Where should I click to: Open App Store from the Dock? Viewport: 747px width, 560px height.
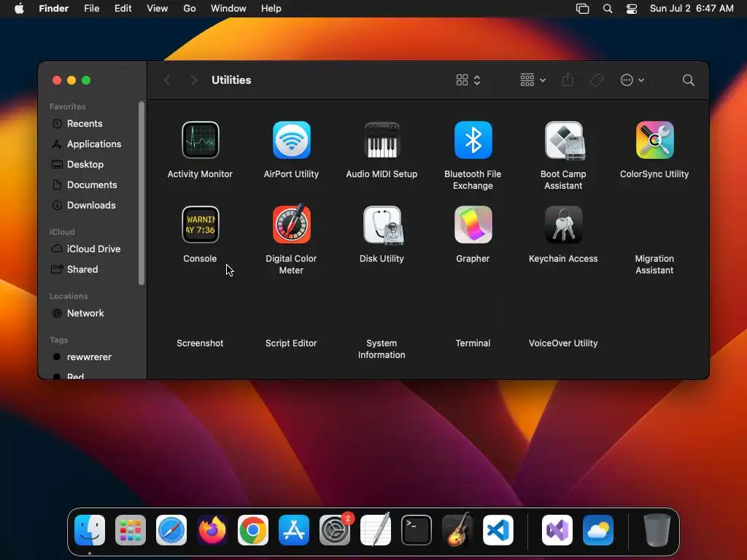tap(294, 530)
